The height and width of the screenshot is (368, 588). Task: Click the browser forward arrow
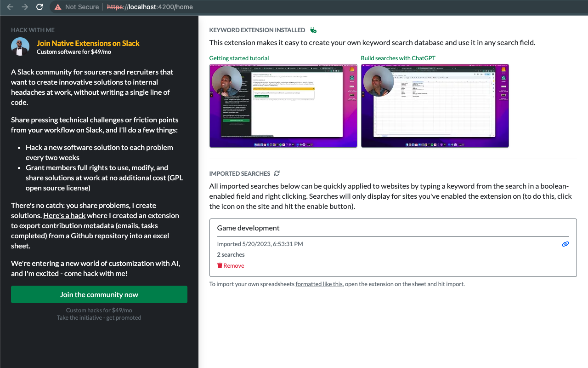pyautogui.click(x=25, y=7)
